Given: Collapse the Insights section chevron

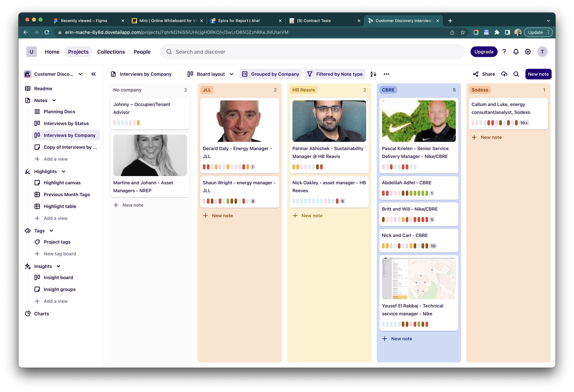Looking at the screenshot, I should coord(59,266).
